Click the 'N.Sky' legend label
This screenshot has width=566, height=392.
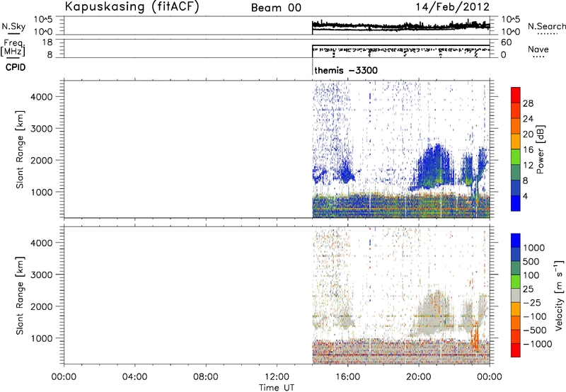point(13,26)
